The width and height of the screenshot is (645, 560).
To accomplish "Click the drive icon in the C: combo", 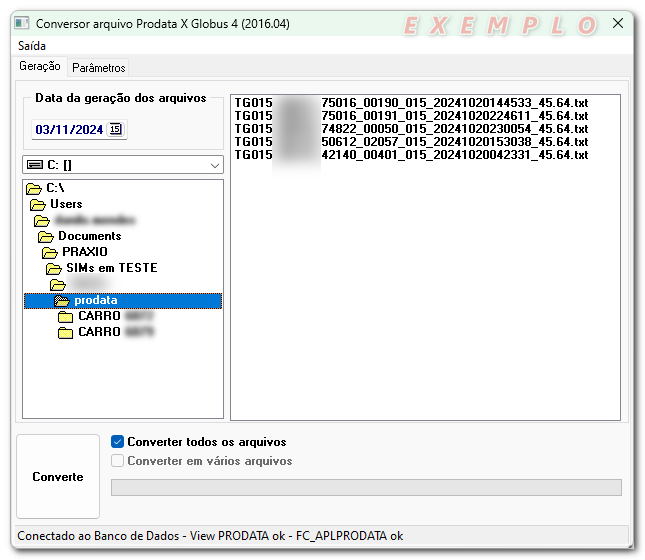I will (35, 165).
